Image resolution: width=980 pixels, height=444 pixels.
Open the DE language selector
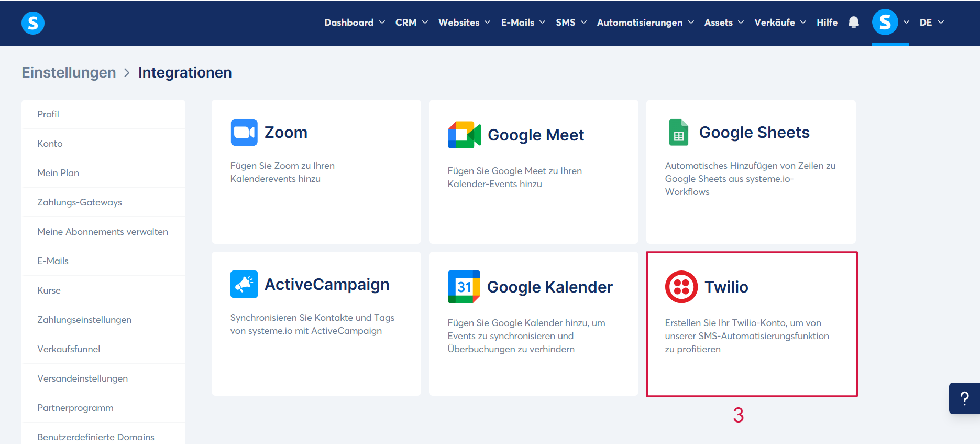932,23
